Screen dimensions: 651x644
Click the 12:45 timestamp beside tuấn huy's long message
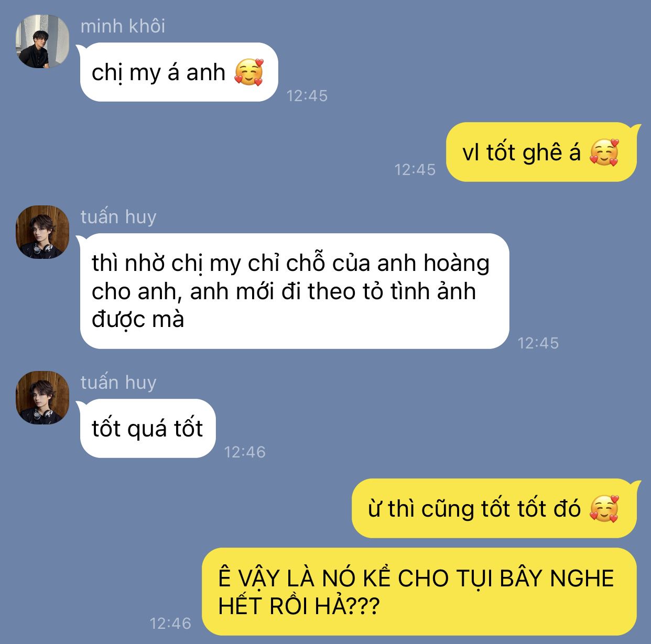(x=538, y=343)
